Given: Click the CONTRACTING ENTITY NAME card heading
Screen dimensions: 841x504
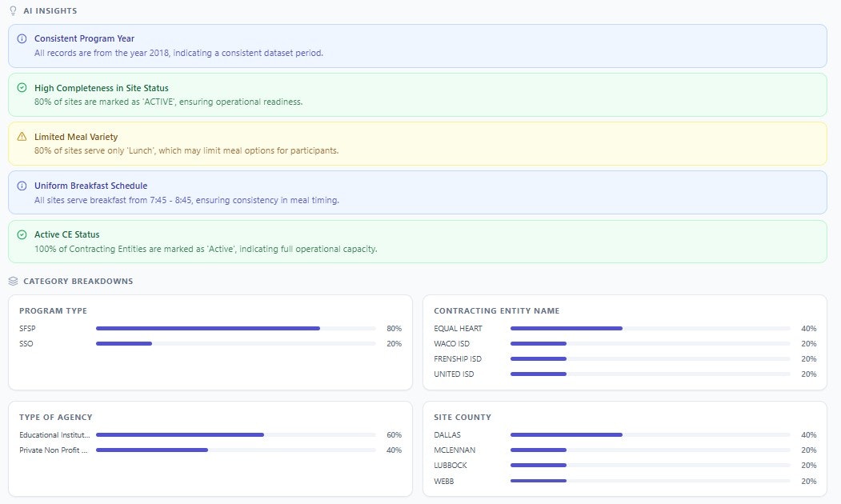Looking at the screenshot, I should 497,310.
